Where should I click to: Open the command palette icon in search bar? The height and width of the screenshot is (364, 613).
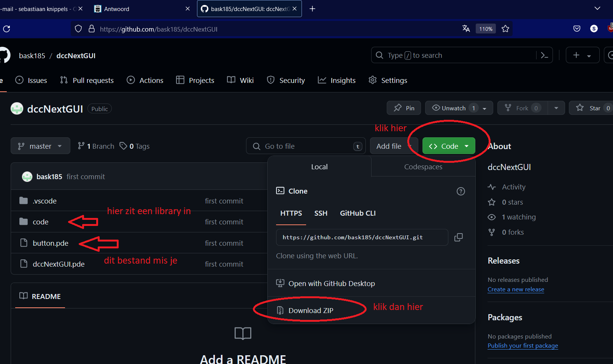tap(544, 56)
